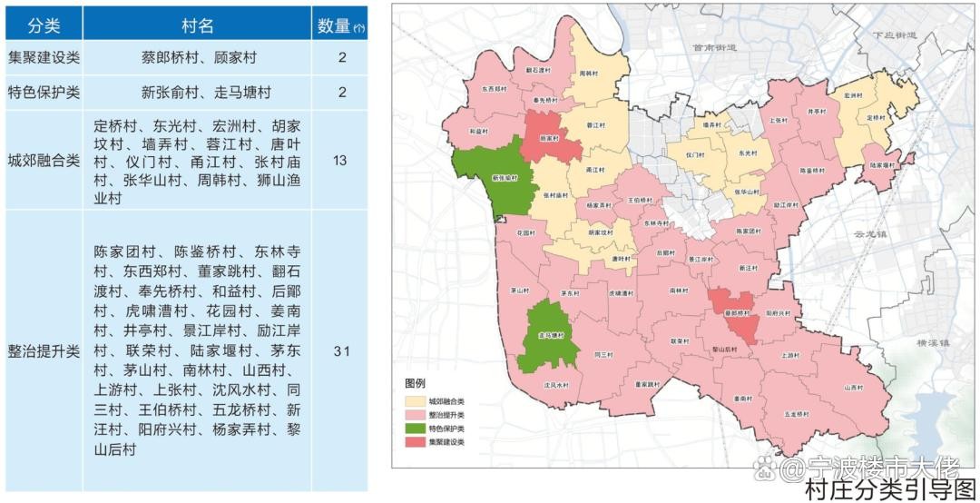
Task: Select the 特色保护类 row label in table
Action: pyautogui.click(x=43, y=93)
